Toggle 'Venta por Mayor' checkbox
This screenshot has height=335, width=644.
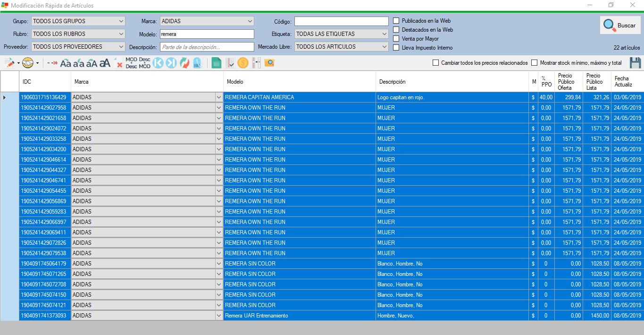coord(396,39)
